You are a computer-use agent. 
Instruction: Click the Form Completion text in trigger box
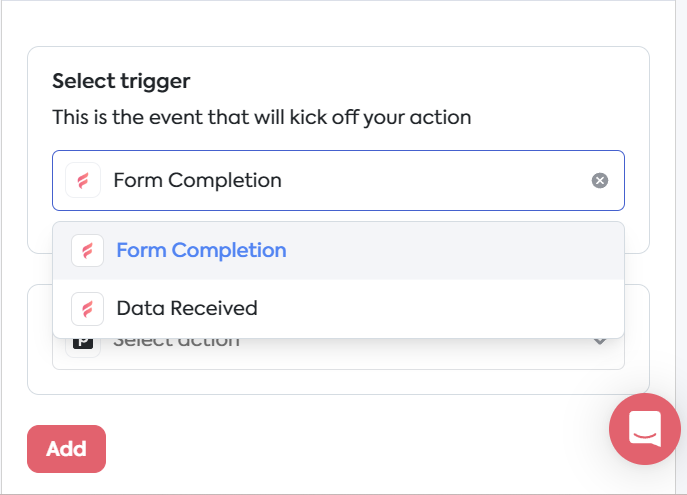pos(197,180)
